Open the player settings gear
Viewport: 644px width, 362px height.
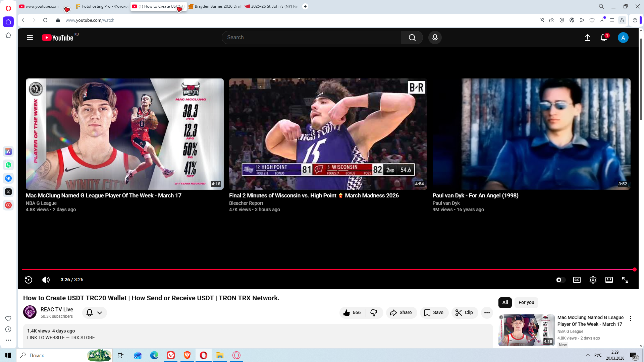coord(593,280)
